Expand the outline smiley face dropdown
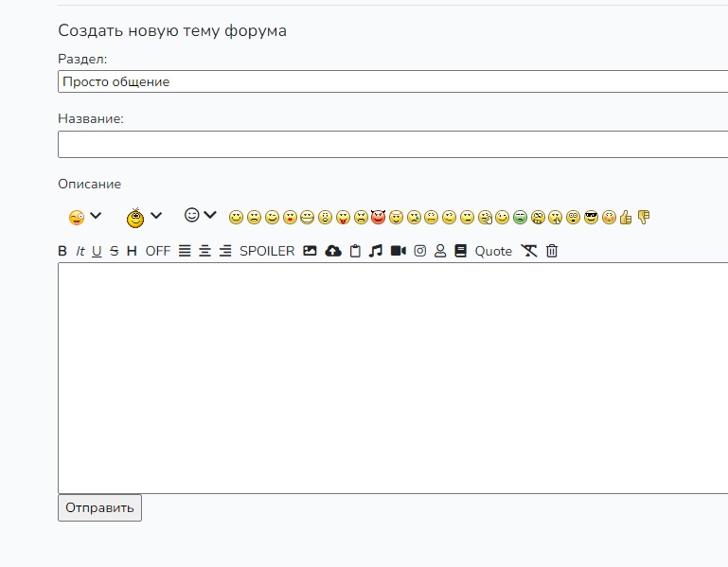 [x=201, y=216]
